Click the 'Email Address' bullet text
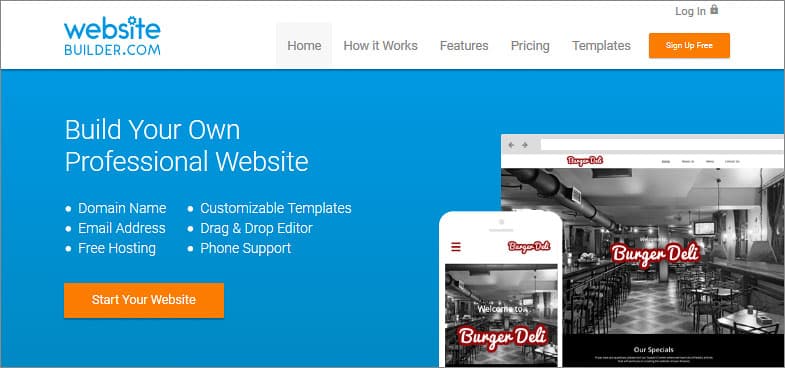This screenshot has width=785, height=368. point(122,228)
